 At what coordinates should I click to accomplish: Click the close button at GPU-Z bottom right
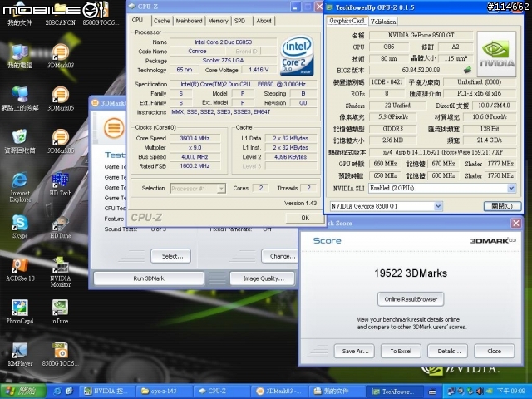[x=502, y=206]
